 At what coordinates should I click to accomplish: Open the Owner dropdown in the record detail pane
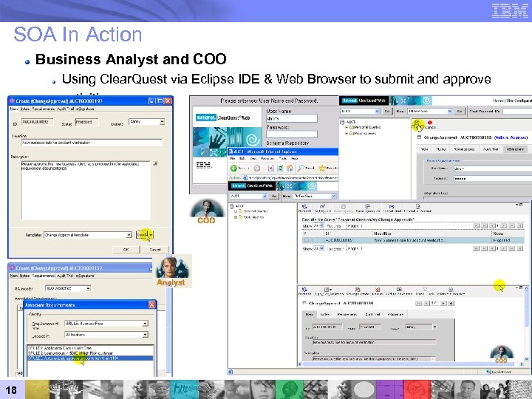[420, 327]
